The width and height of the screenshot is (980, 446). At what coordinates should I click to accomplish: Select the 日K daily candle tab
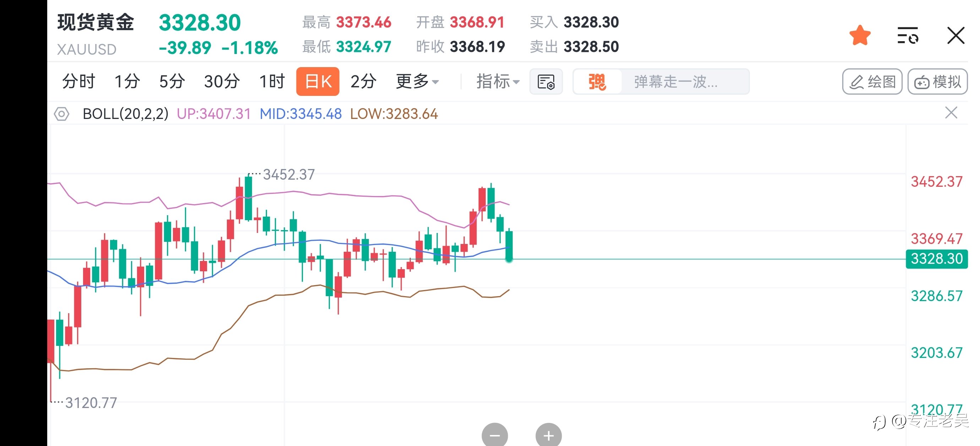pyautogui.click(x=318, y=81)
